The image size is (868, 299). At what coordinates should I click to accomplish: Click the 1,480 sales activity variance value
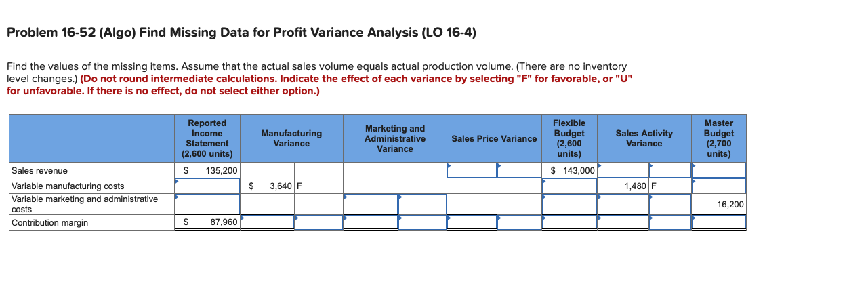coord(635,186)
